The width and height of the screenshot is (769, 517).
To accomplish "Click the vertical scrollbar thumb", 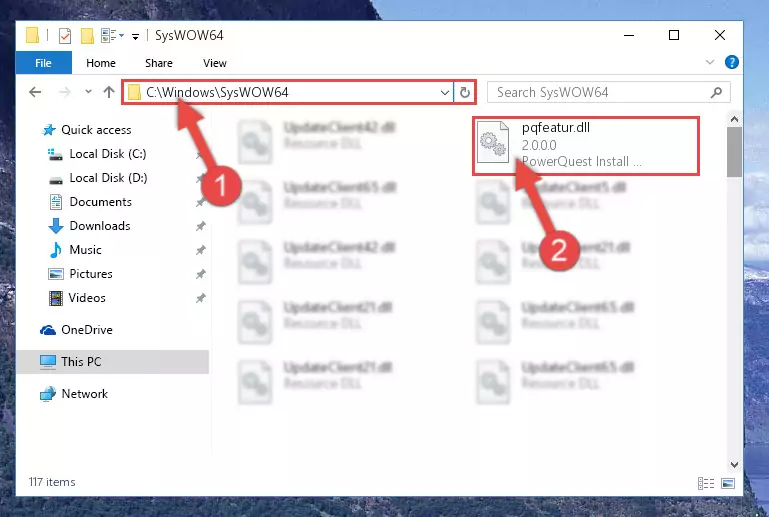I will click(x=734, y=152).
